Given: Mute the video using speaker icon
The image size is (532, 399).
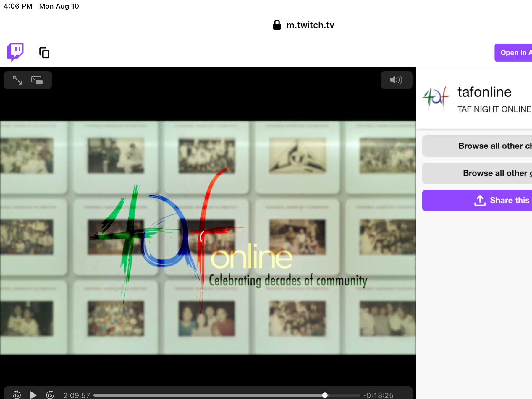Looking at the screenshot, I should click(396, 80).
